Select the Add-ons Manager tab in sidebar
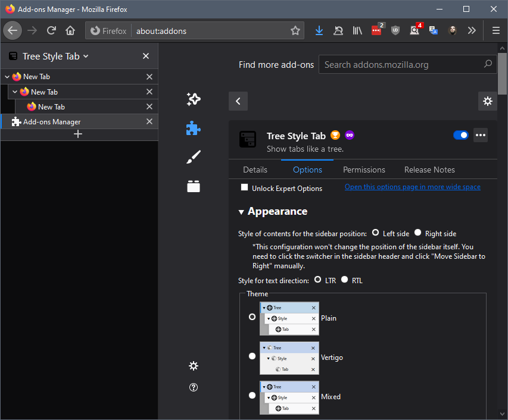This screenshot has height=420, width=508. pyautogui.click(x=79, y=122)
